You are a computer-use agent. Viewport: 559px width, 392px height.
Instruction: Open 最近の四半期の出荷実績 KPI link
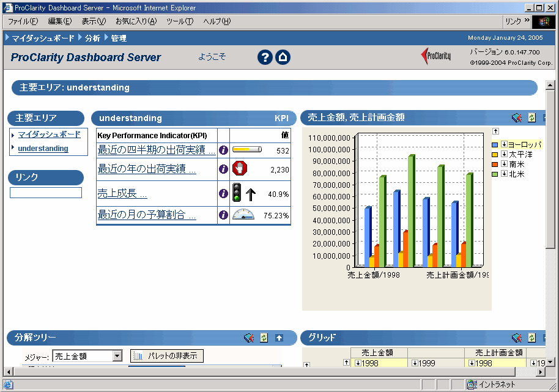click(157, 150)
